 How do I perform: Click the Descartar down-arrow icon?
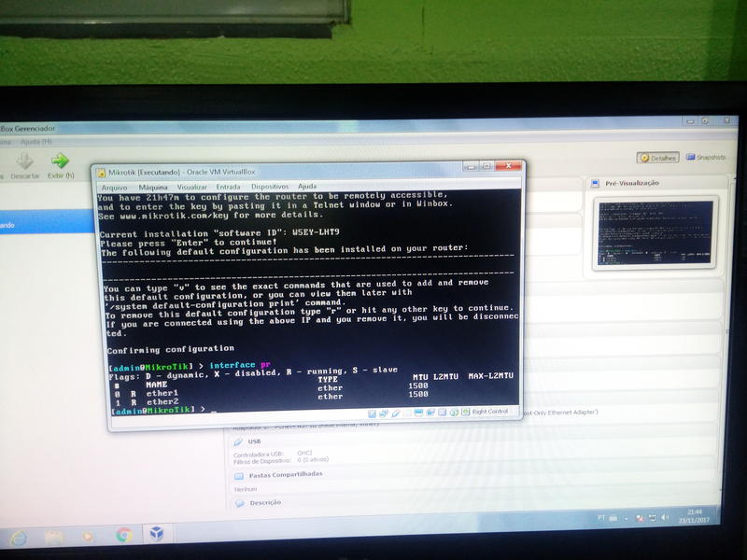pyautogui.click(x=24, y=161)
